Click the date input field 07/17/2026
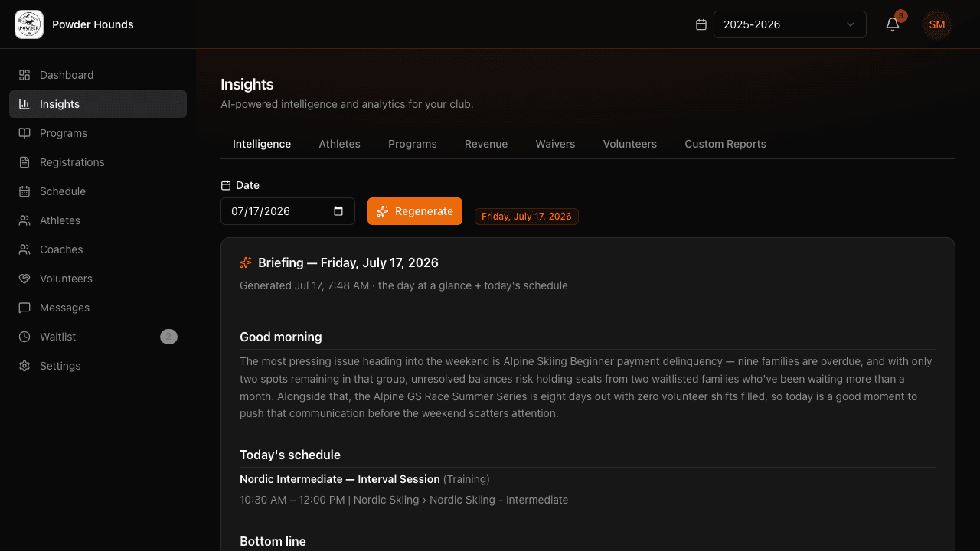Screen dimensions: 980x551 click(x=288, y=211)
